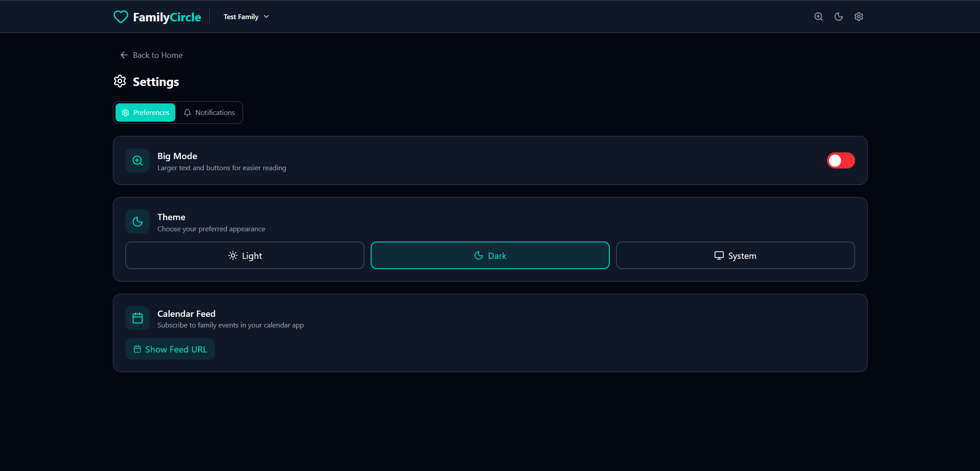Click the FamilyCircle brand name text
The image size is (980, 471).
click(x=167, y=17)
